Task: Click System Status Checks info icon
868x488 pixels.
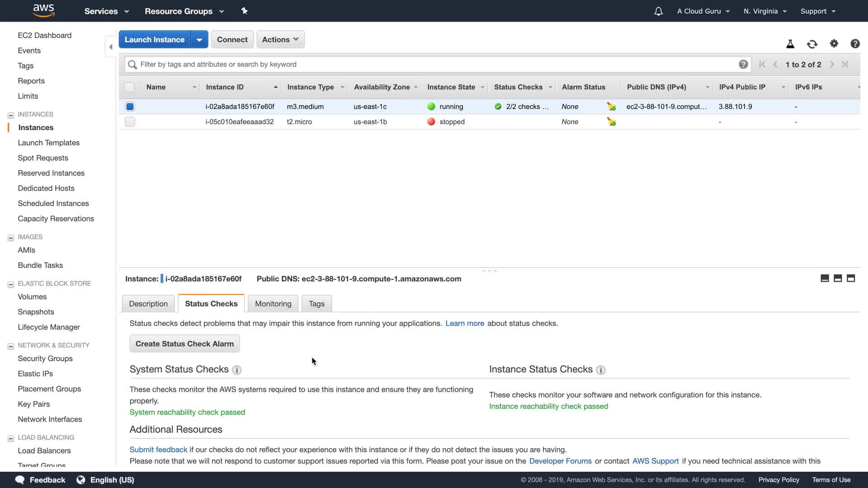Action: click(236, 370)
